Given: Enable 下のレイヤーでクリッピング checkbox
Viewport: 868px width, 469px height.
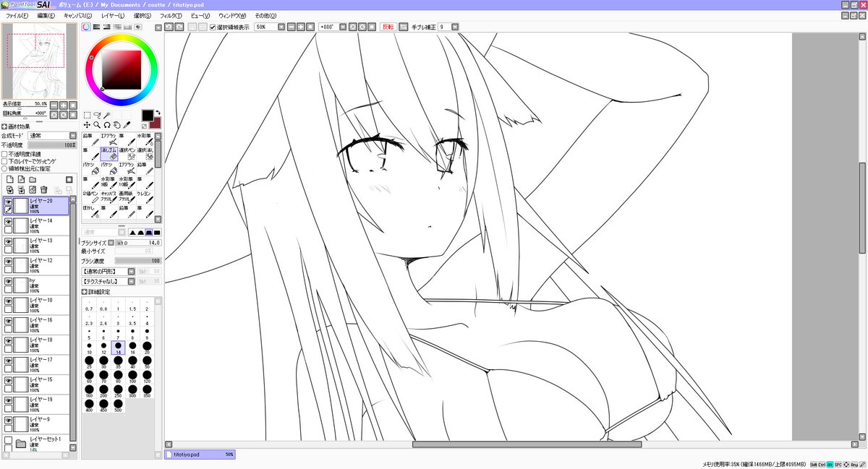Looking at the screenshot, I should (x=5, y=160).
